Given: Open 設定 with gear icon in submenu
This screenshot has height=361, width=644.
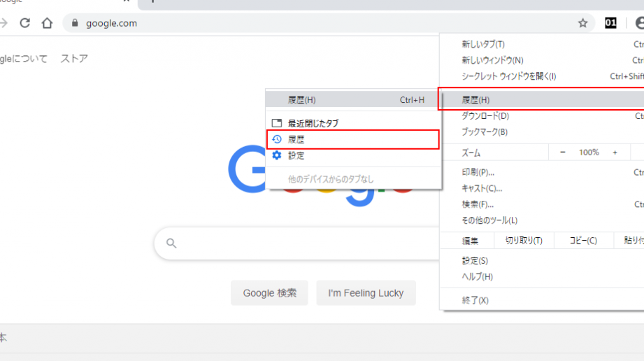Looking at the screenshot, I should pos(296,155).
